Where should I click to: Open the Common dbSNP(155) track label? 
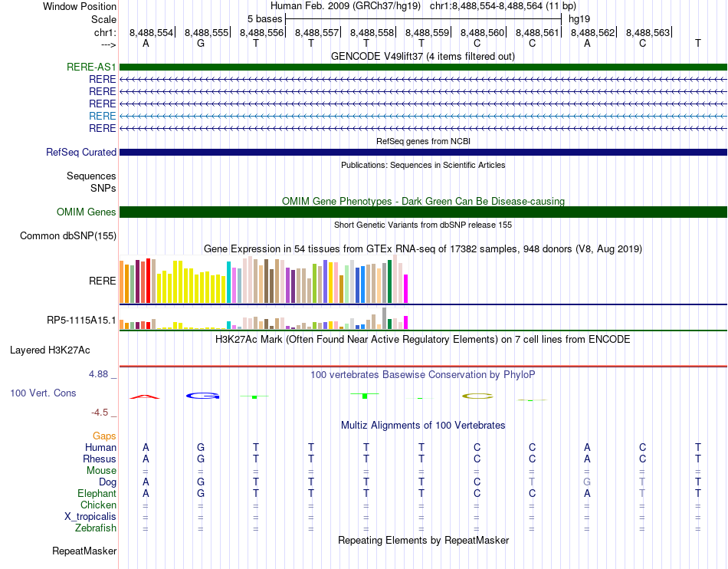[x=67, y=235]
